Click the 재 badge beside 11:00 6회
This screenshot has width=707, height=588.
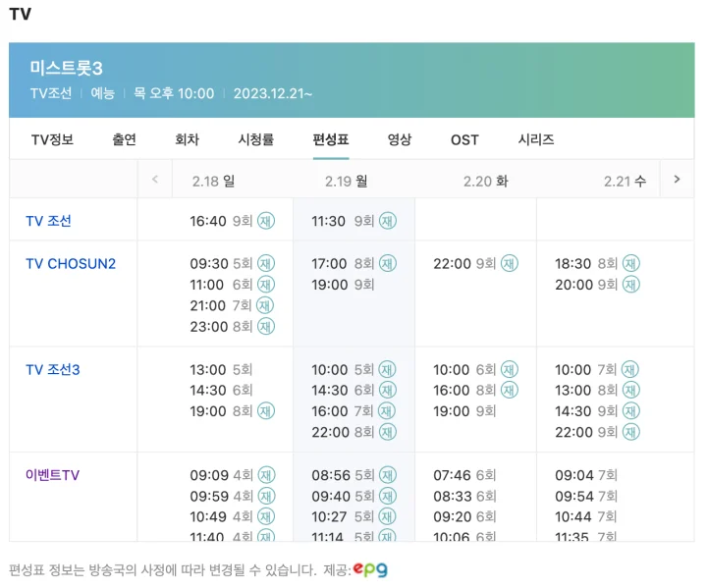point(266,285)
